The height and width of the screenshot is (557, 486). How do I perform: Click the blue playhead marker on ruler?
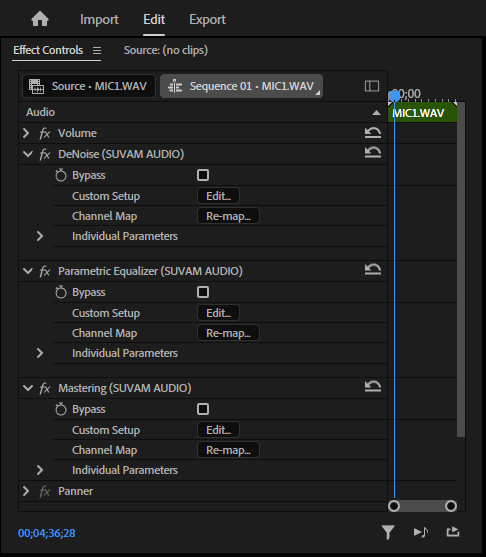[x=394, y=96]
